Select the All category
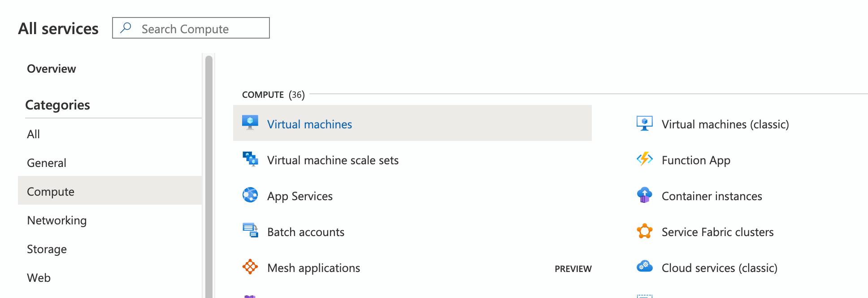 (34, 134)
